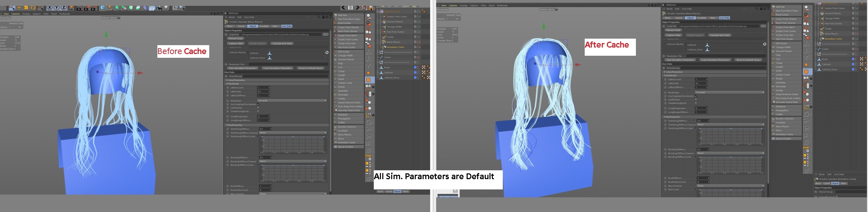
Task: Open ModelType Cosserat dropdown in Before Cache panel
Action: (292, 101)
